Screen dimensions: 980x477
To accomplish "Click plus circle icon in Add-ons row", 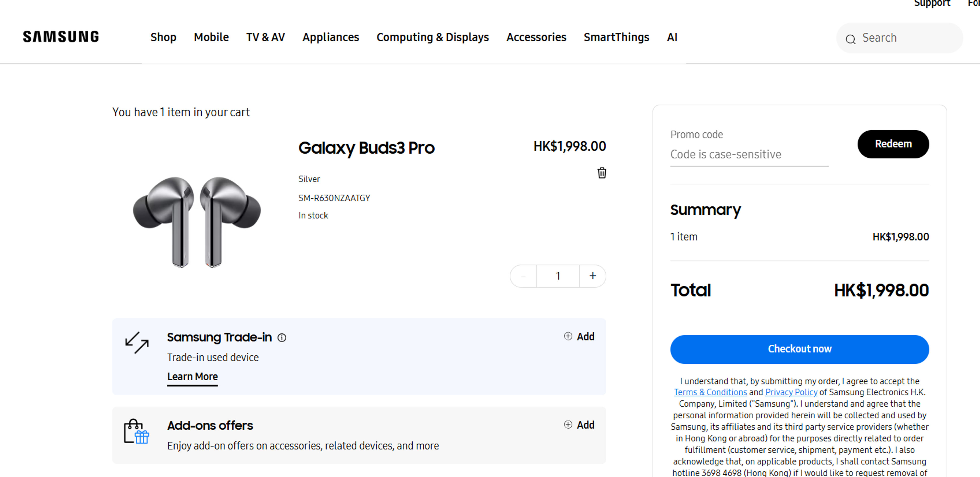I will (x=568, y=424).
